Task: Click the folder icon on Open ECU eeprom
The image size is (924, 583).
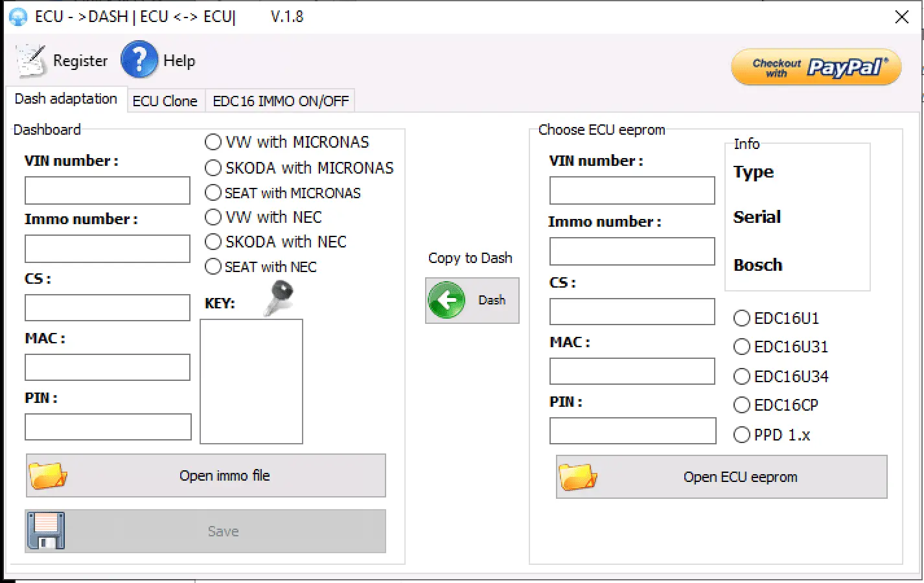Action: point(578,477)
